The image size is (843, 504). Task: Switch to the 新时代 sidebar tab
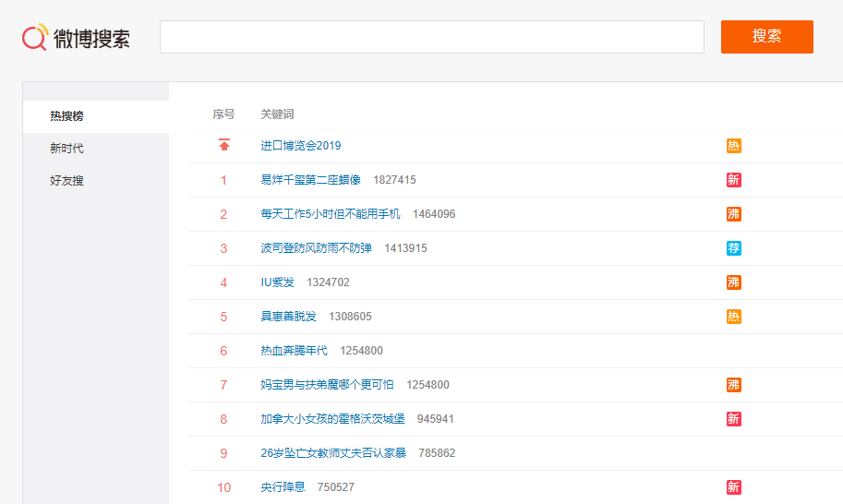point(67,149)
